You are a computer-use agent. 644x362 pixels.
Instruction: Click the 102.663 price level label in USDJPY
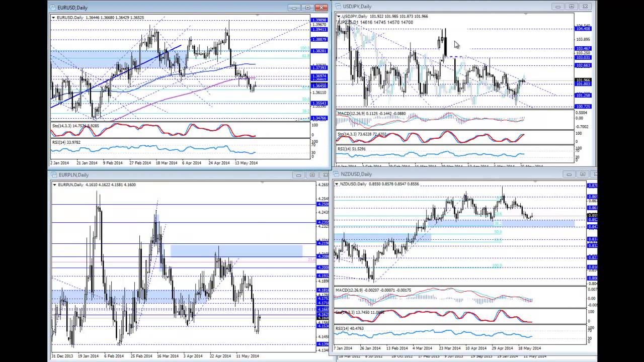[x=583, y=65]
